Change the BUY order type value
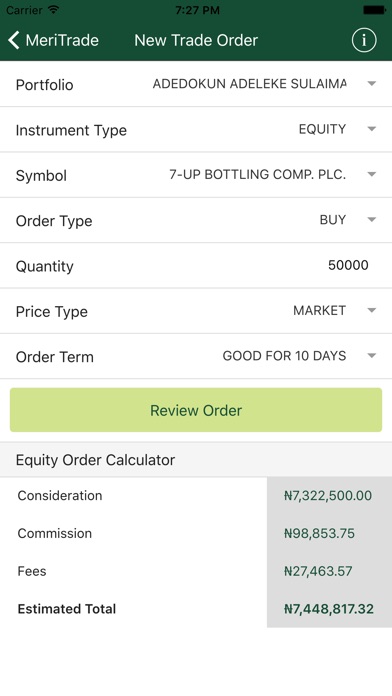Viewport: 392px width, 696px height. (333, 219)
